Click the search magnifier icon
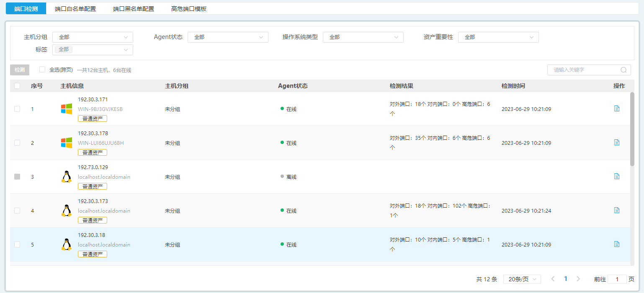The image size is (644, 293). [623, 70]
